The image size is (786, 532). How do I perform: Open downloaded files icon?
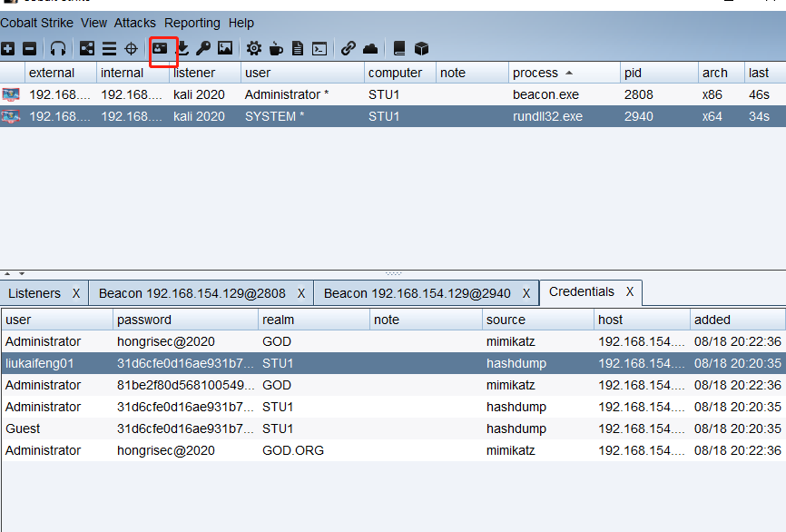(x=182, y=49)
